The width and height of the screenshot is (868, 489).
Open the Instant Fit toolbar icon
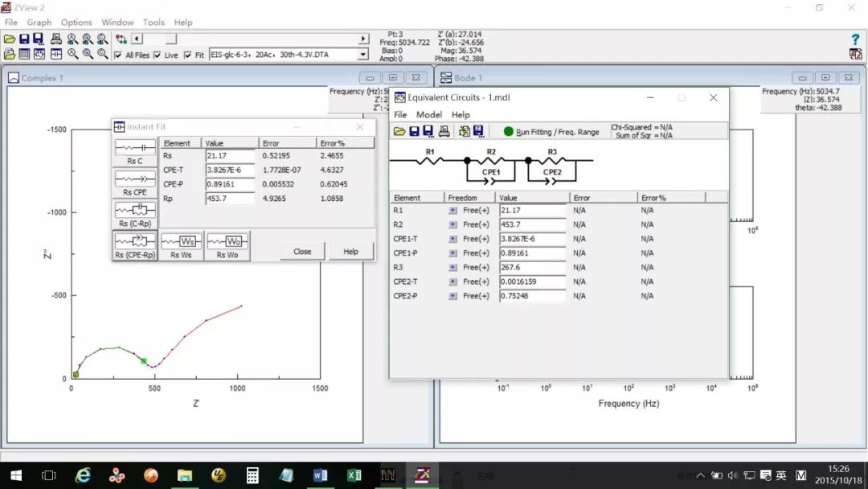(x=56, y=54)
